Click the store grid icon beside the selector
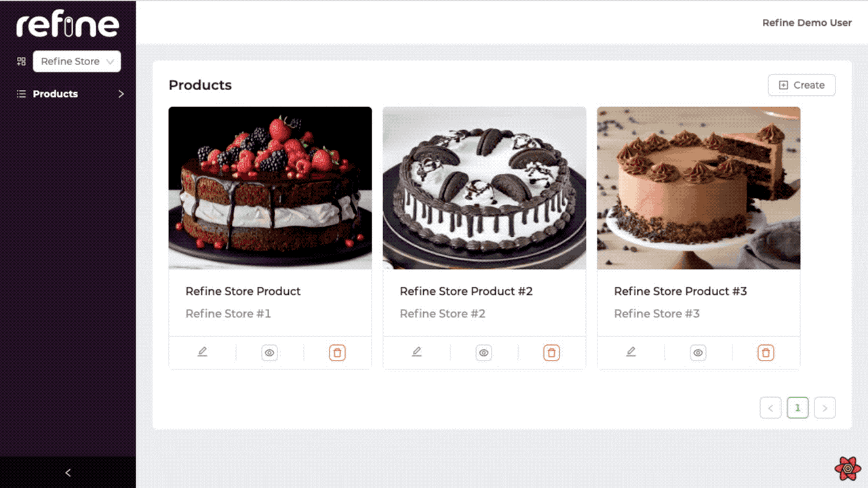868x488 pixels. pos(21,61)
